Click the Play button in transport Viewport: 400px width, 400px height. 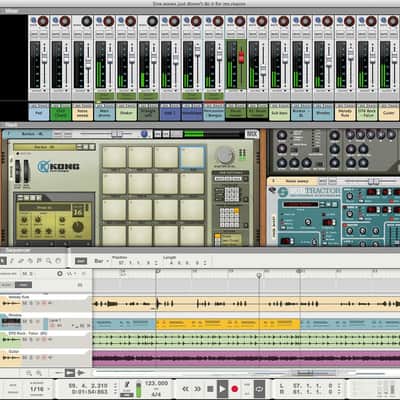(x=222, y=389)
